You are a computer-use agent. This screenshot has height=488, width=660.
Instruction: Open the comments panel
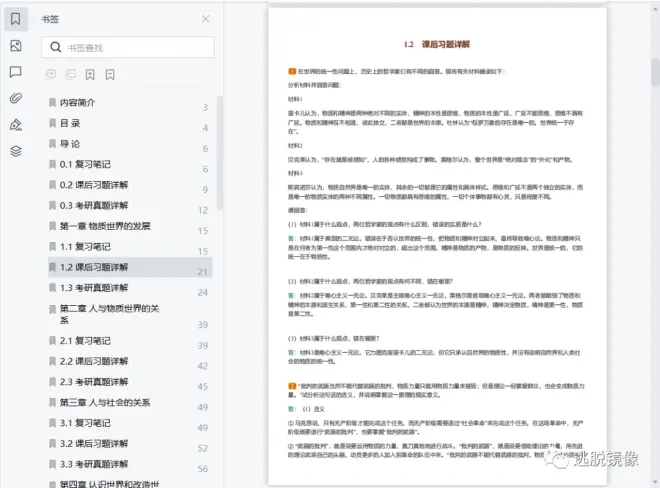pos(15,72)
